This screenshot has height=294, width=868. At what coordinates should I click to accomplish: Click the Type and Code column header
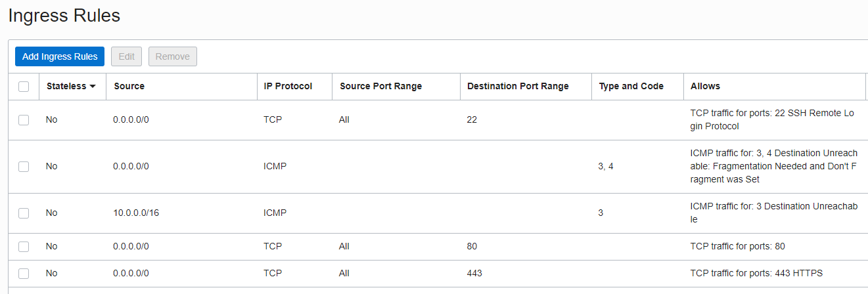(631, 86)
